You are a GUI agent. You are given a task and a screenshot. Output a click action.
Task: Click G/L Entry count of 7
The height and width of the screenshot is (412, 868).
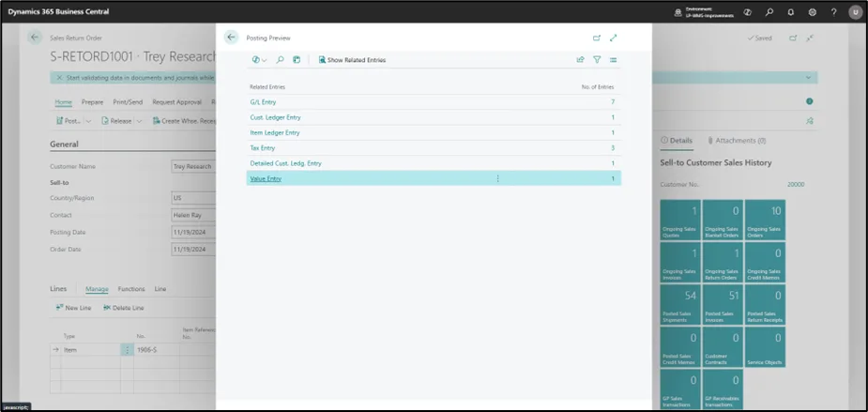(x=613, y=102)
